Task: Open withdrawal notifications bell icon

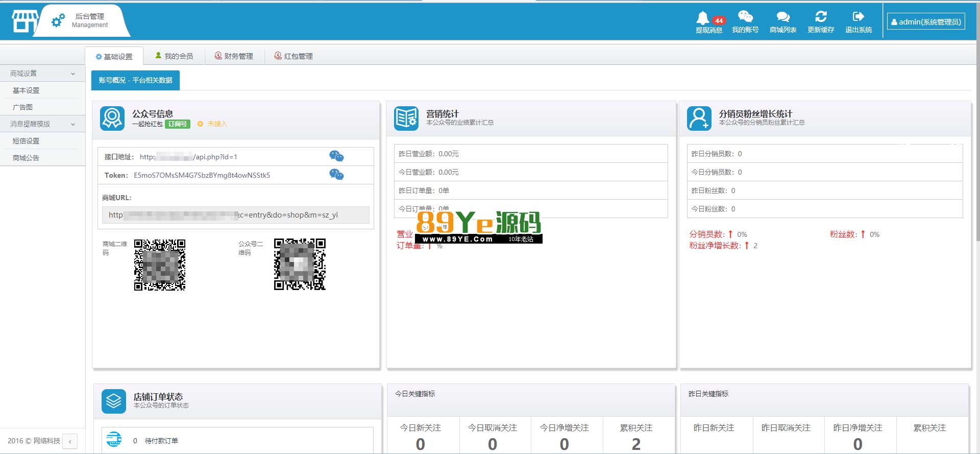Action: (x=703, y=18)
